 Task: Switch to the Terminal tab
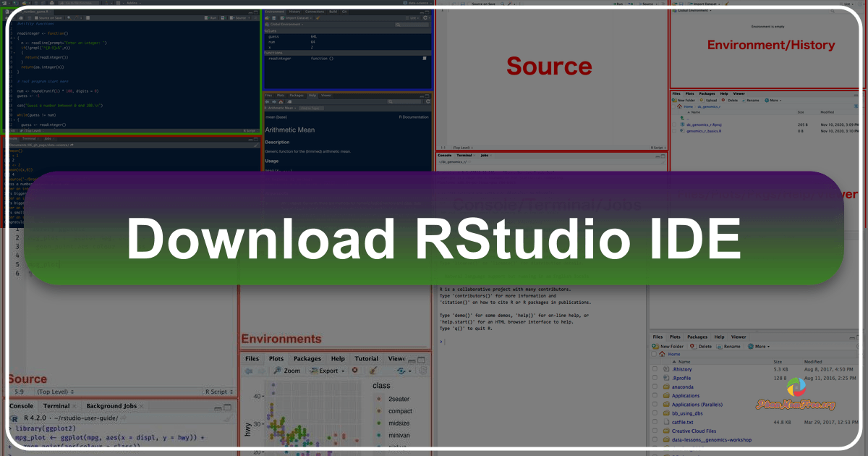[56, 405]
